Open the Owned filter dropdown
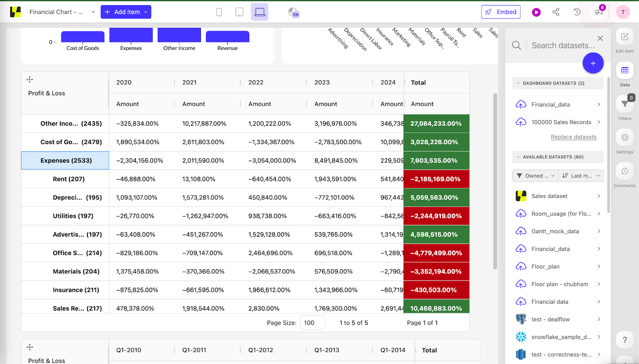Viewport: 639px width, 364px height. tap(535, 176)
